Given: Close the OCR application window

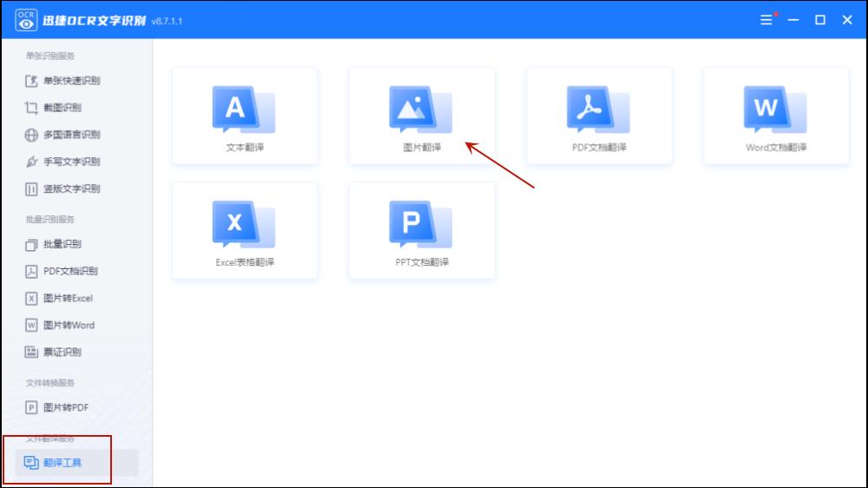Looking at the screenshot, I should click(847, 20).
